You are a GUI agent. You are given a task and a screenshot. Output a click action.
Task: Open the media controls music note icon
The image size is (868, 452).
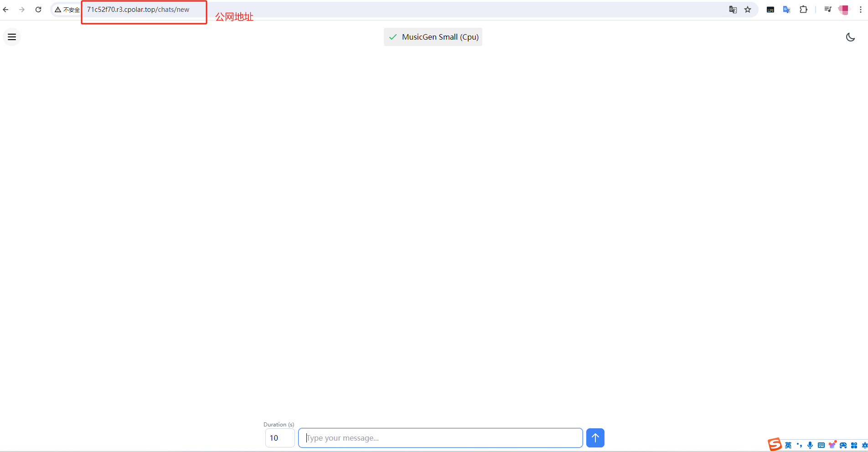[828, 10]
